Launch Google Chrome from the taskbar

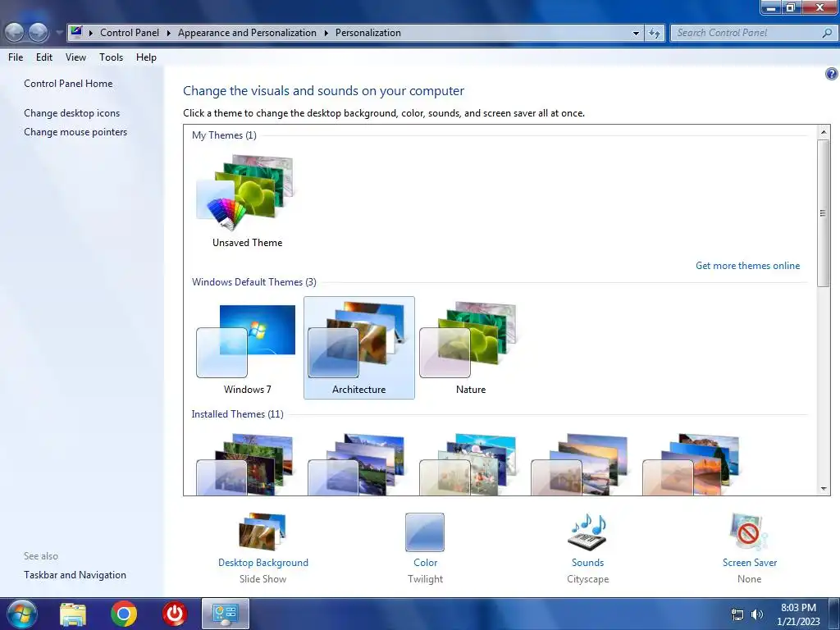124,614
